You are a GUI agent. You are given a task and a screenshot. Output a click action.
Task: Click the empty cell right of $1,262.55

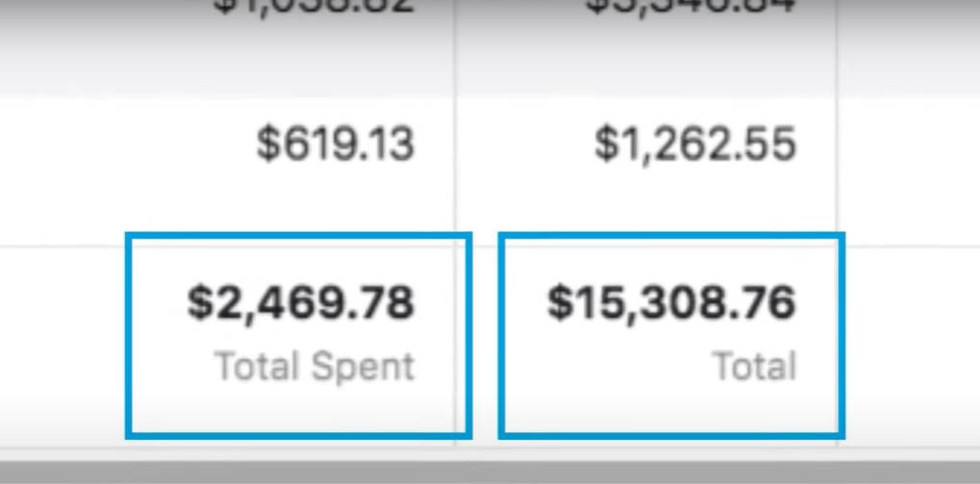click(909, 144)
